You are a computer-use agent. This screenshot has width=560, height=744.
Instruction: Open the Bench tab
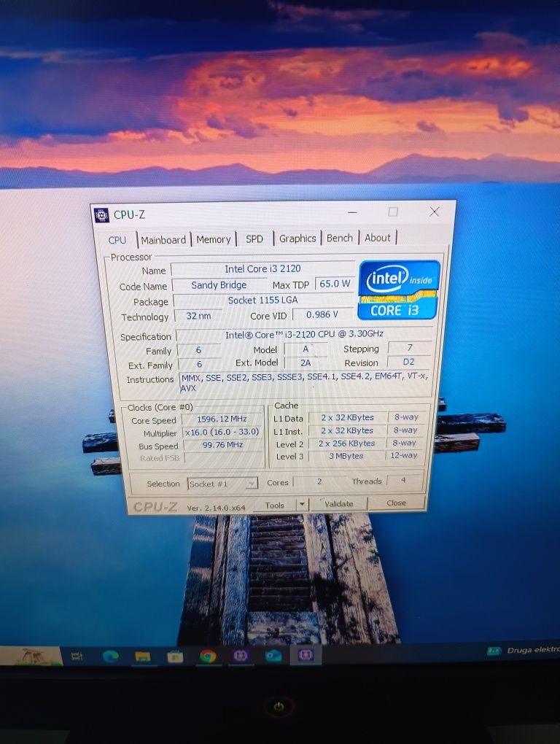(x=340, y=238)
